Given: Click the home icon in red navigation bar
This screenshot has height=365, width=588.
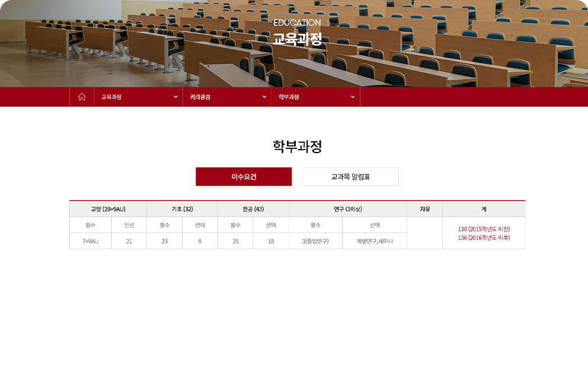Looking at the screenshot, I should tap(82, 97).
